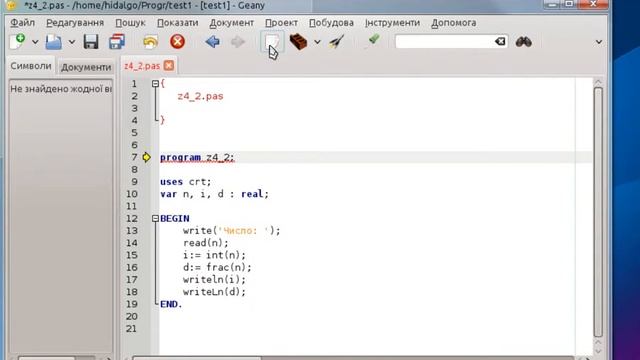This screenshot has height=360, width=640.
Task: Find text using the binoculars icon
Action: tap(523, 42)
